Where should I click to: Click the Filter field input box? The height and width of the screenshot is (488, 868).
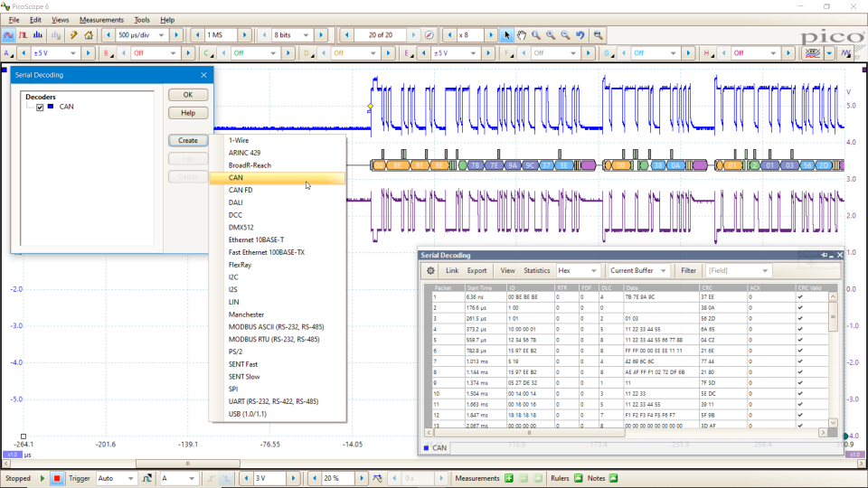point(739,270)
